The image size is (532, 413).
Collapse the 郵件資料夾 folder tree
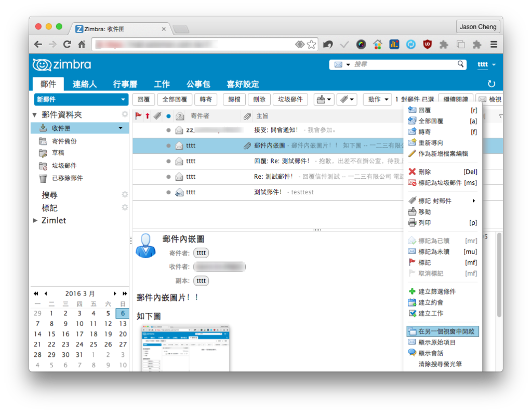pos(35,115)
